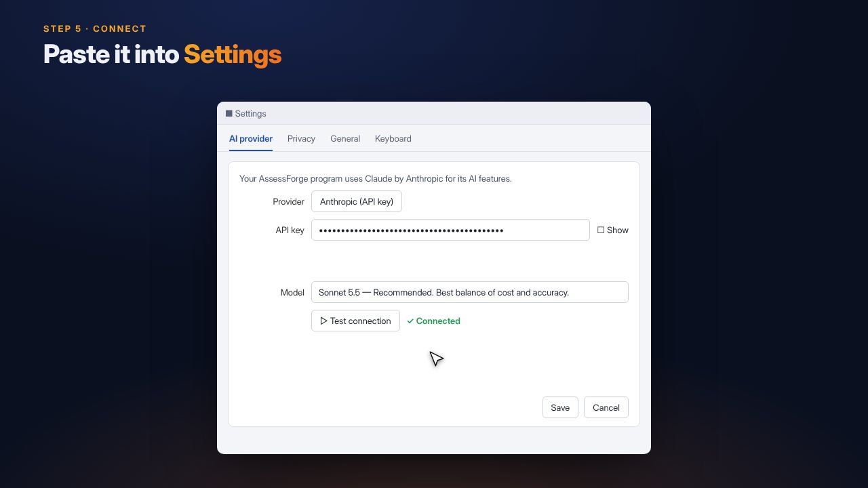
Task: Click the AssessForge description text about Claude
Action: [x=376, y=179]
